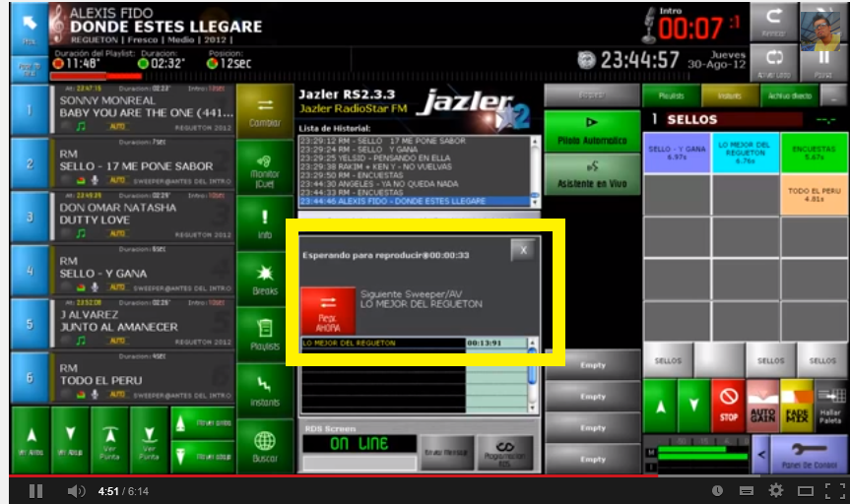Play the SELLO - Y GANA jingle pad
Screen dimensions: 850x504
(677, 153)
